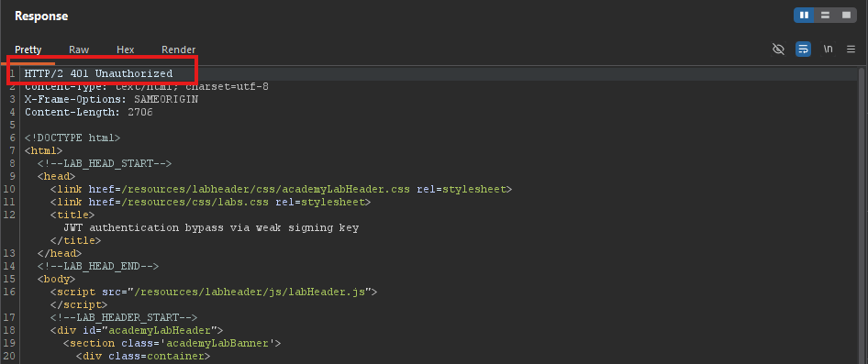This screenshot has width=868, height=364.
Task: Click the LAB_HEADER_START comment line
Action: coord(124,317)
